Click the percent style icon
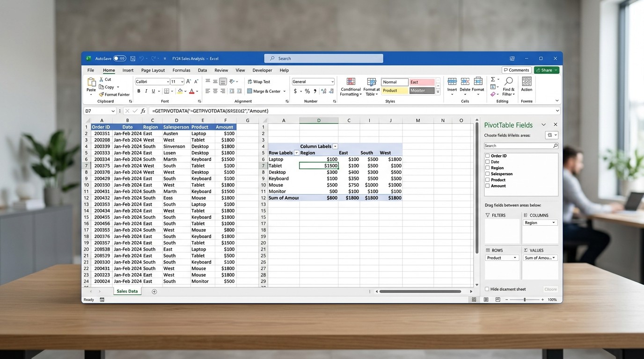Viewport: 644px width, 359px height. 307,91
